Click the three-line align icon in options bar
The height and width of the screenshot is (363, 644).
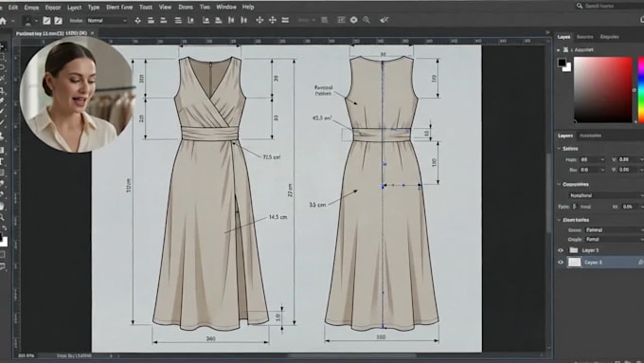178,20
